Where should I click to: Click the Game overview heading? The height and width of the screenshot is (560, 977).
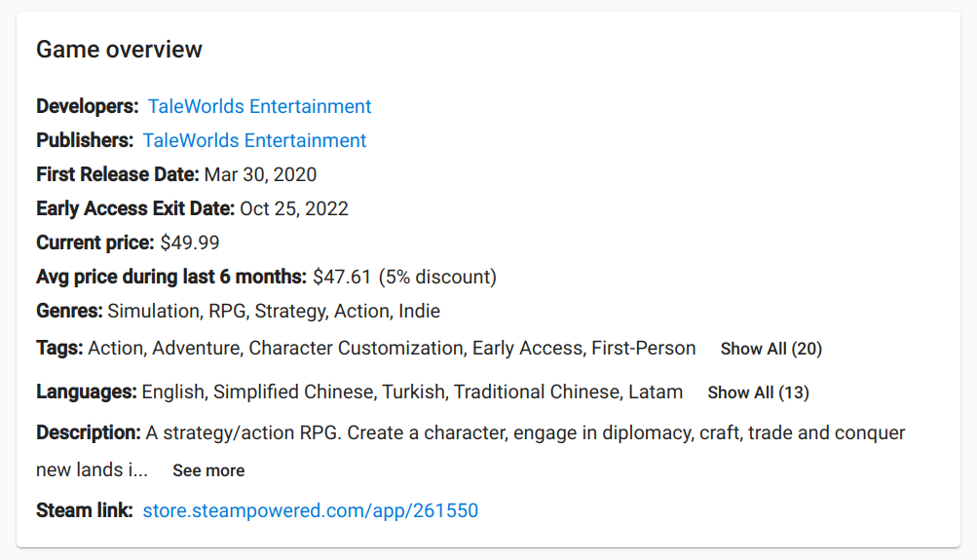[119, 50]
